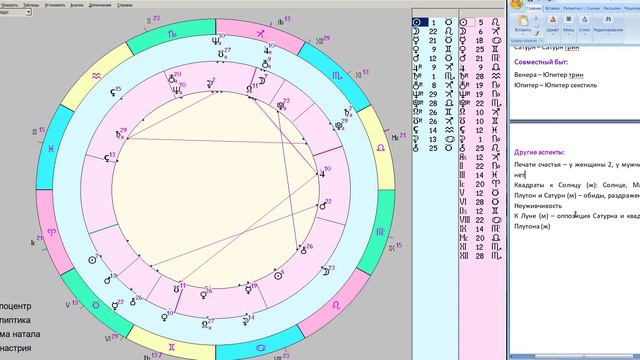Click the Cancer sign segment on the zodiac ring

[260, 348]
